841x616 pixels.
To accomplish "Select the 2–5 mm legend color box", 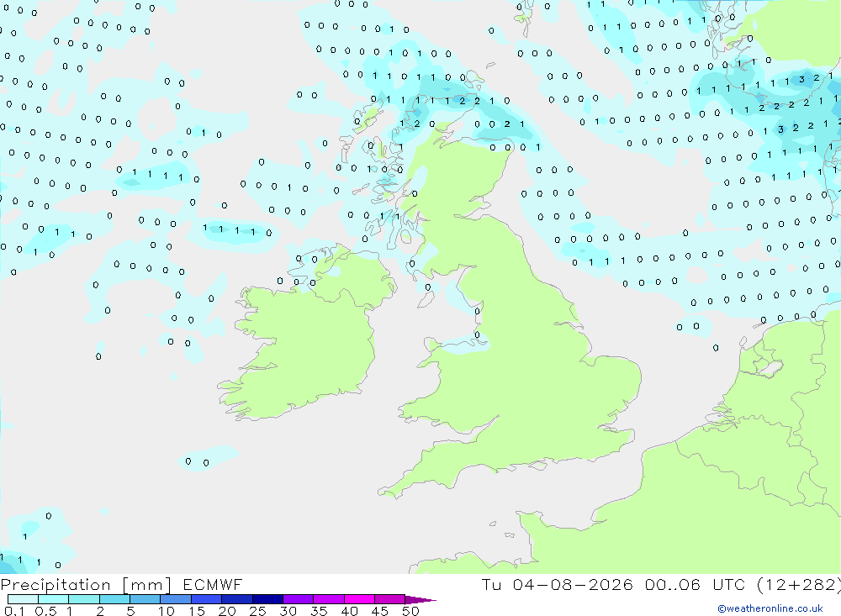I will point(114,599).
